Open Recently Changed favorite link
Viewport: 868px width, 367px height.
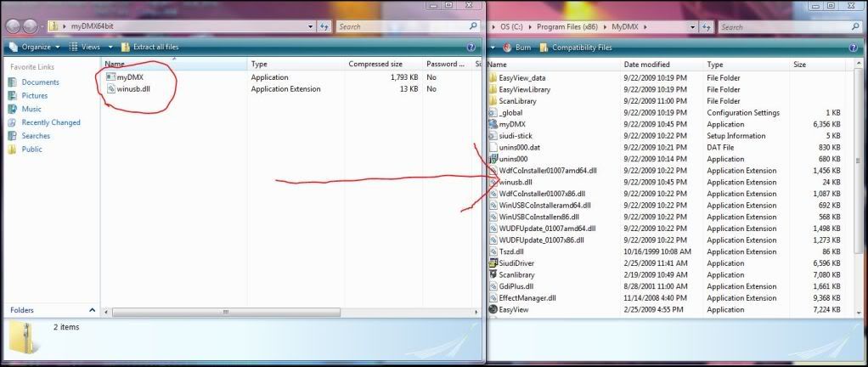(51, 122)
